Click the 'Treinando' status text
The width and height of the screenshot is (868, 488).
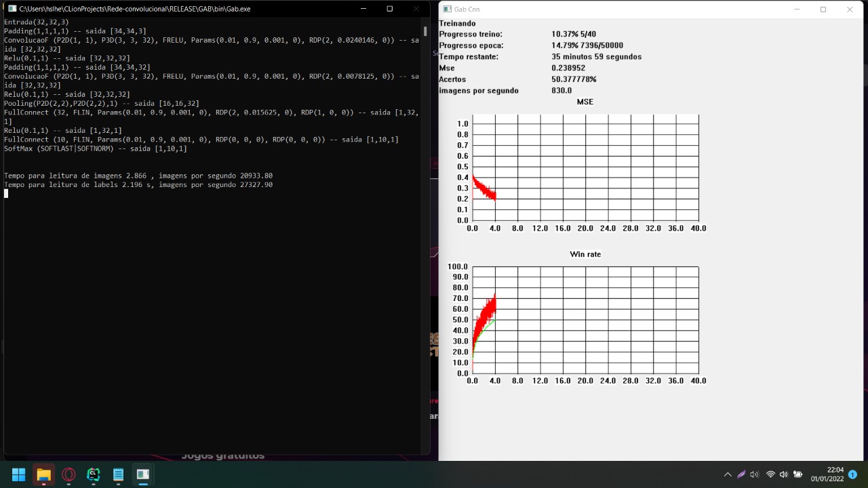[458, 23]
